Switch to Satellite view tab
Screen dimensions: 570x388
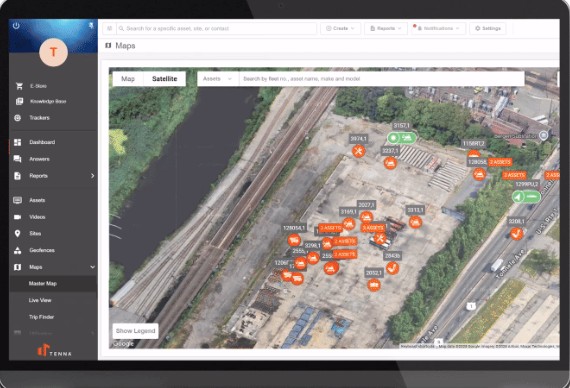pyautogui.click(x=165, y=79)
